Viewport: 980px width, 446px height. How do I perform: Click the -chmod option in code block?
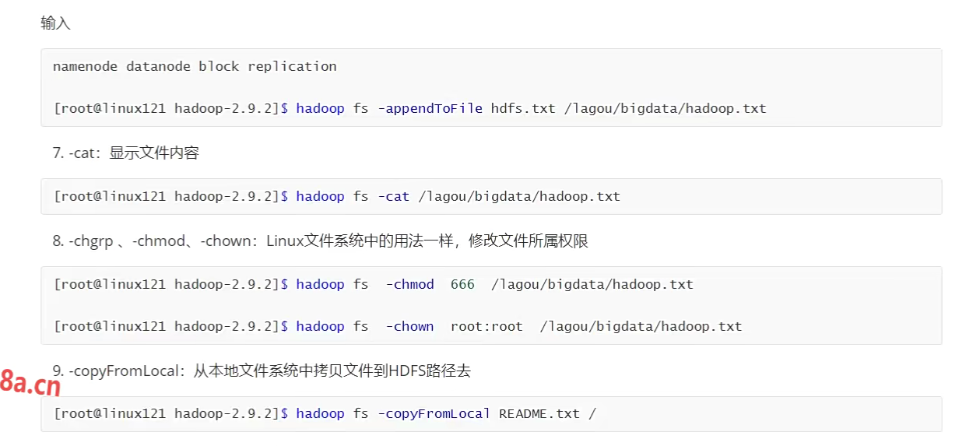409,284
